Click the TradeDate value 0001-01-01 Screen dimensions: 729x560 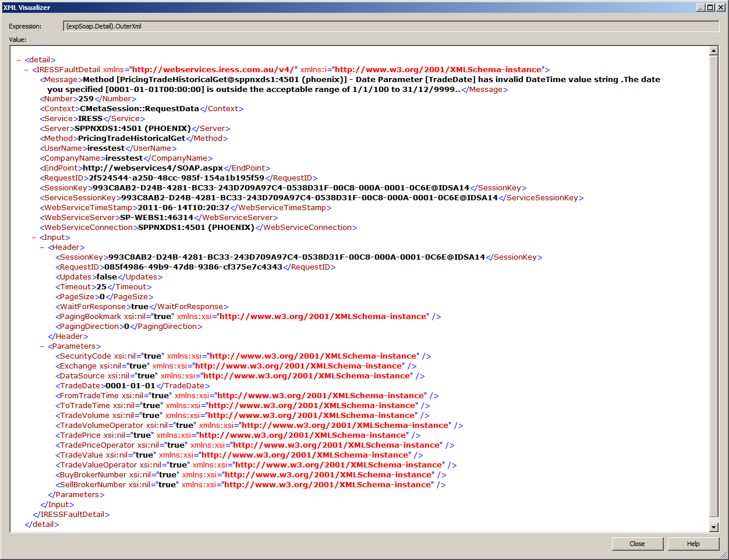[x=130, y=386]
